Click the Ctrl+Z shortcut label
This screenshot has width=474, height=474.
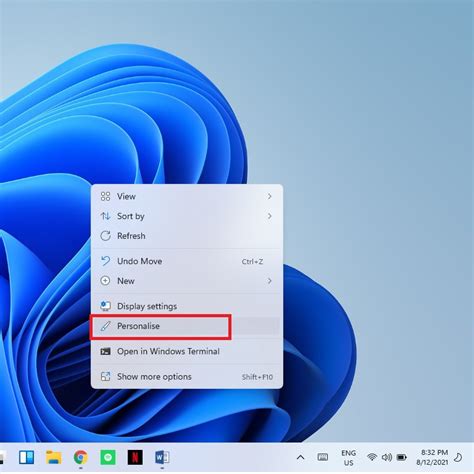pyautogui.click(x=252, y=262)
